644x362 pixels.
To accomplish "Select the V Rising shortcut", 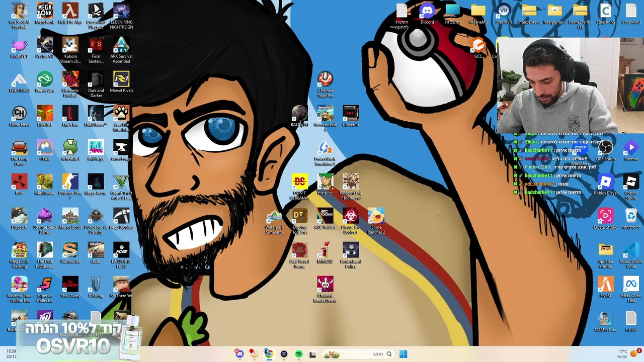I will click(96, 287).
